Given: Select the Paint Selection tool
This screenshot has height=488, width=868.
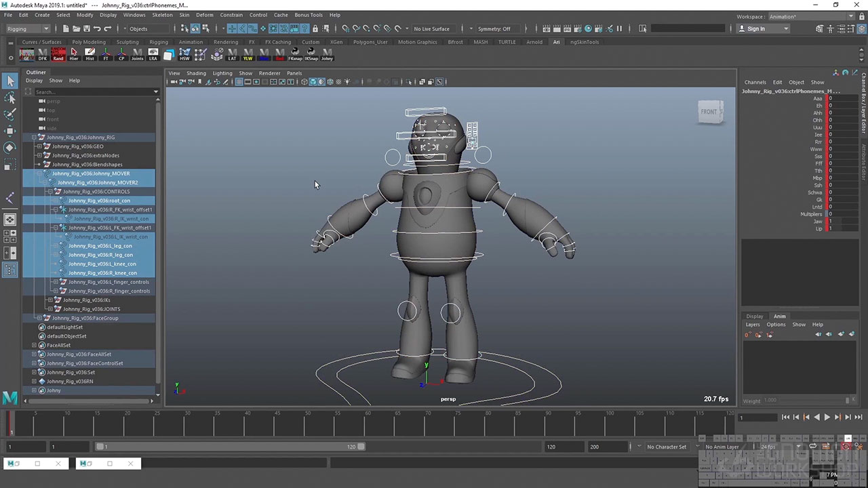Looking at the screenshot, I should click(x=9, y=115).
